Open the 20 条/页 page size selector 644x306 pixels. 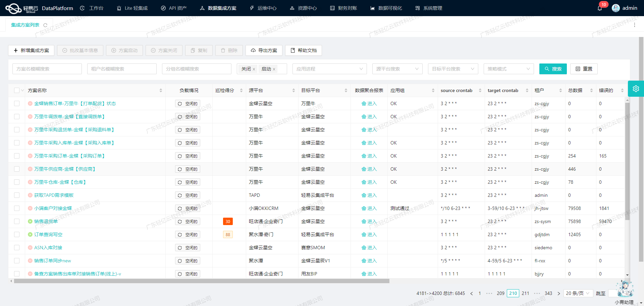(578, 293)
